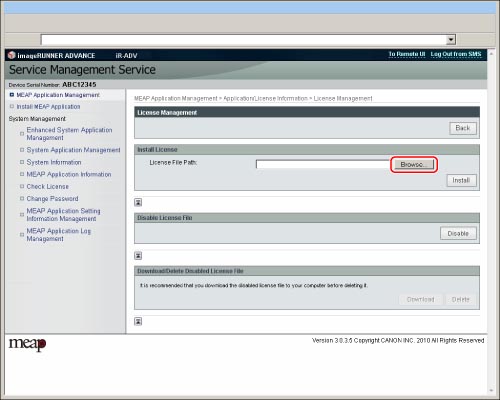The image size is (500, 400).
Task: Click the download recommendation note text
Action: (x=254, y=286)
